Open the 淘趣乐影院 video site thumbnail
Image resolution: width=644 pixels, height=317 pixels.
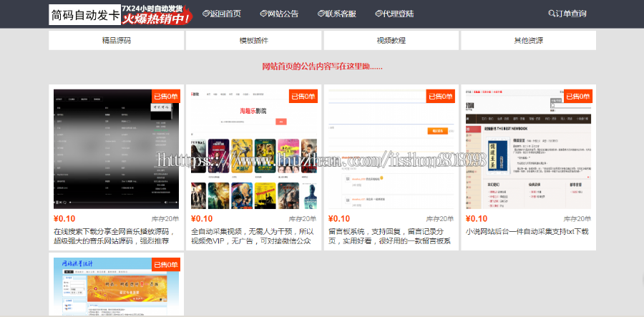[254, 149]
